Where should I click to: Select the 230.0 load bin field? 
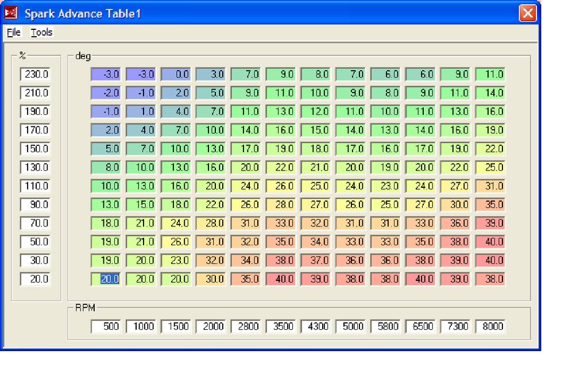click(x=35, y=74)
